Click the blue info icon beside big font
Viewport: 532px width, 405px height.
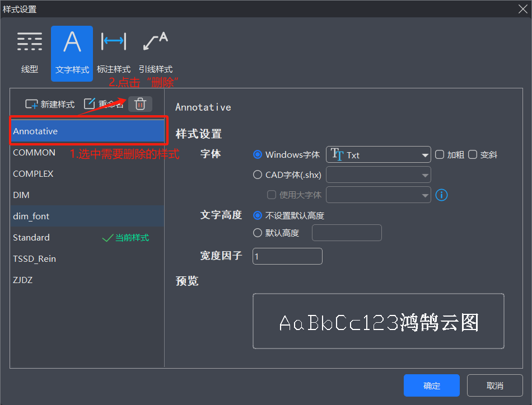pos(441,195)
